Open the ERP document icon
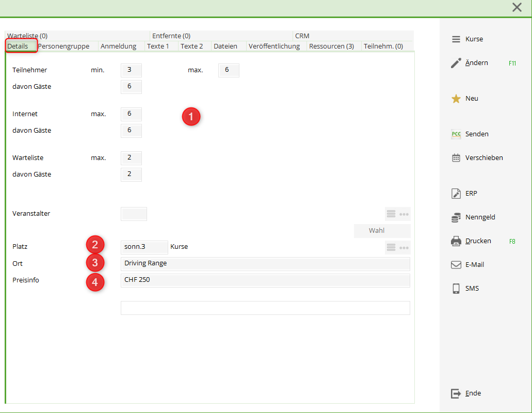 click(456, 194)
